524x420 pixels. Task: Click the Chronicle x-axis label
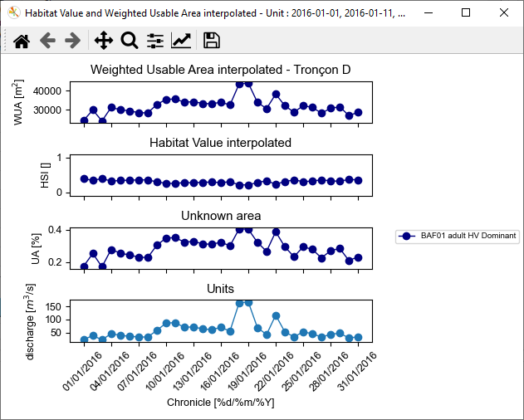(x=220, y=403)
